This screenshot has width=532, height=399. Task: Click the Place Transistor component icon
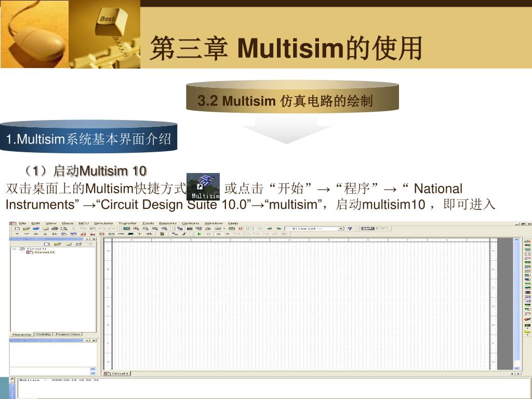tap(46, 234)
